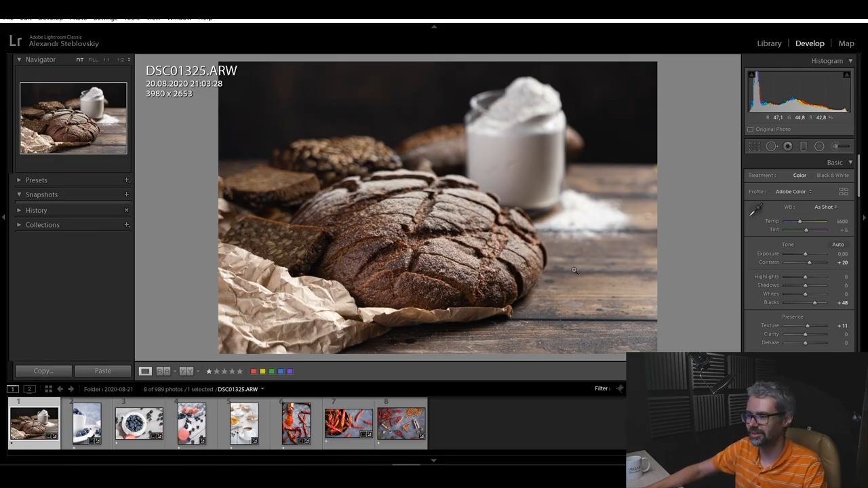
Task: Expand the Collections panel
Action: click(x=19, y=225)
